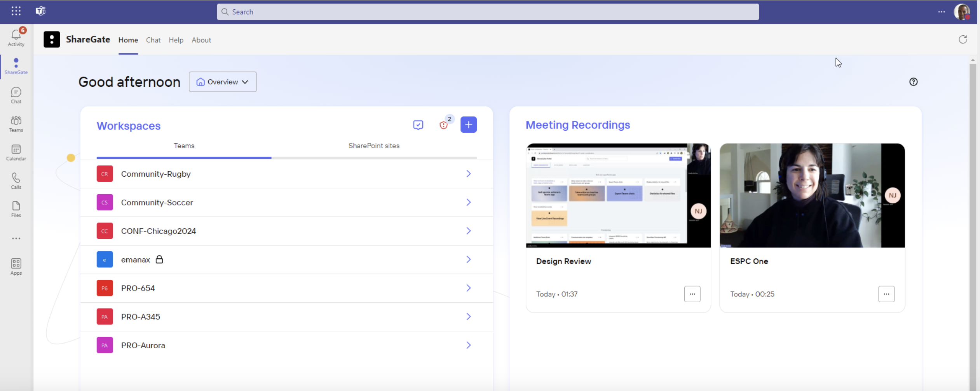Image resolution: width=980 pixels, height=391 pixels.
Task: Select the Teams workspaces tab
Action: pos(184,146)
